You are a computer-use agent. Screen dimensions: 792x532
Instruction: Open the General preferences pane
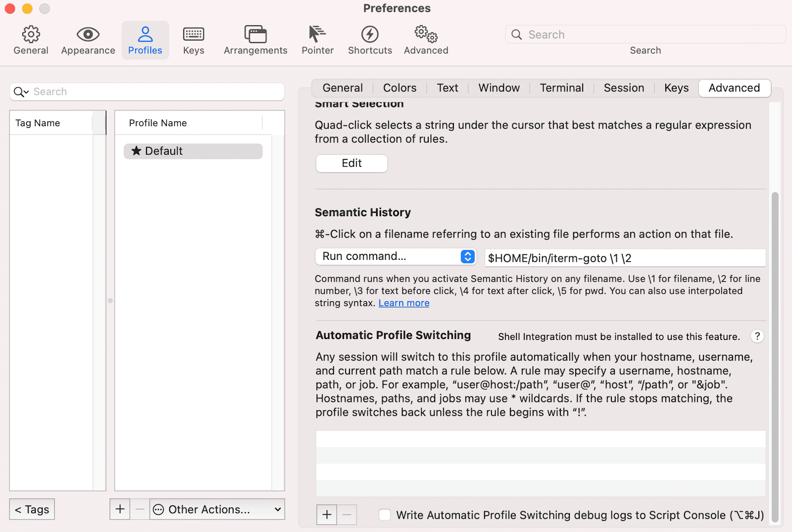(31, 41)
